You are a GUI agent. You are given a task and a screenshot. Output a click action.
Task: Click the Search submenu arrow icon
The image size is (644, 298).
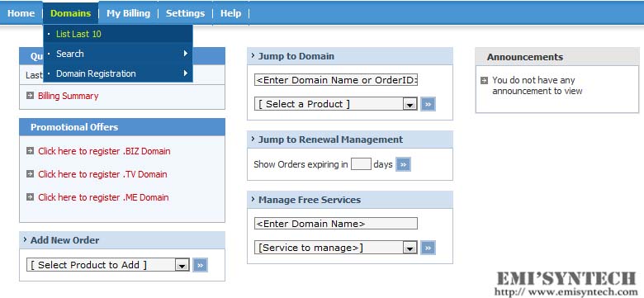pos(186,54)
